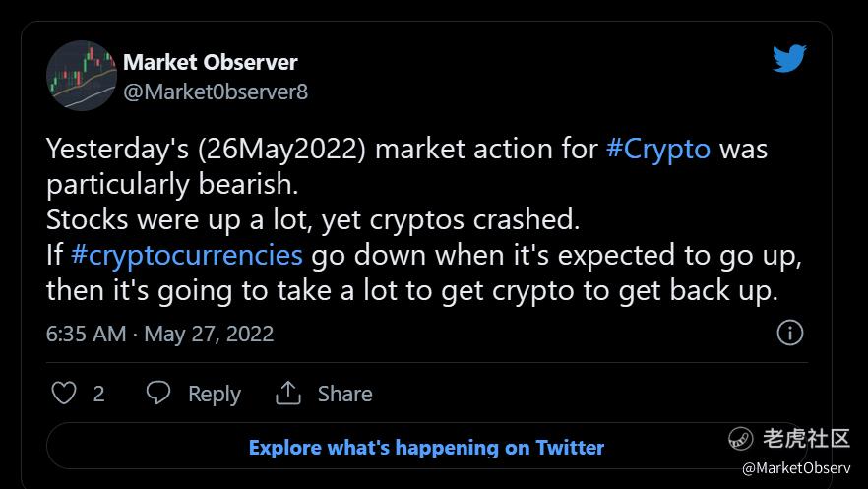Open the #cryptocurrencies hashtag
Viewport: 868px width, 489px height.
click(187, 255)
